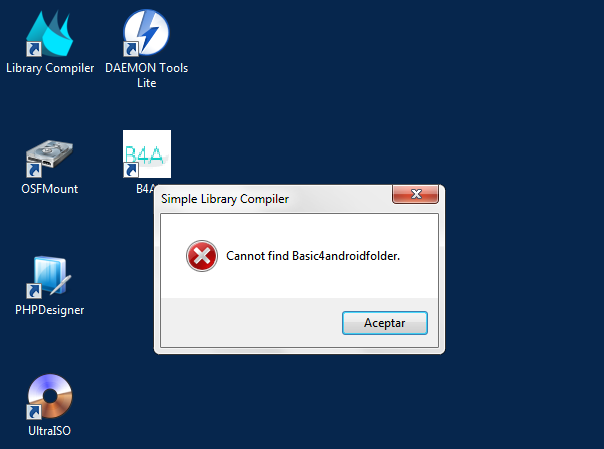Screen dimensions: 604x449
Task: Click the 'OSFMount' label text
Action: (x=49, y=189)
